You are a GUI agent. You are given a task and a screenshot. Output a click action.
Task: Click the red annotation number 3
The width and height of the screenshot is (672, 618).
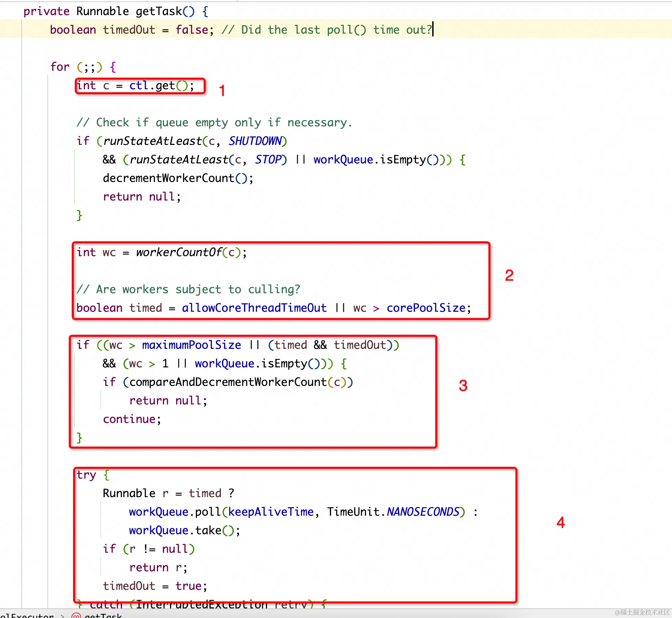(463, 386)
